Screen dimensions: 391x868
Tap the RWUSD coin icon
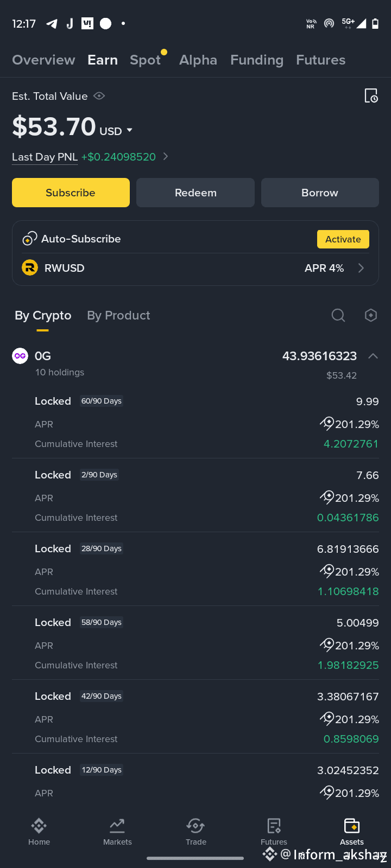30,267
